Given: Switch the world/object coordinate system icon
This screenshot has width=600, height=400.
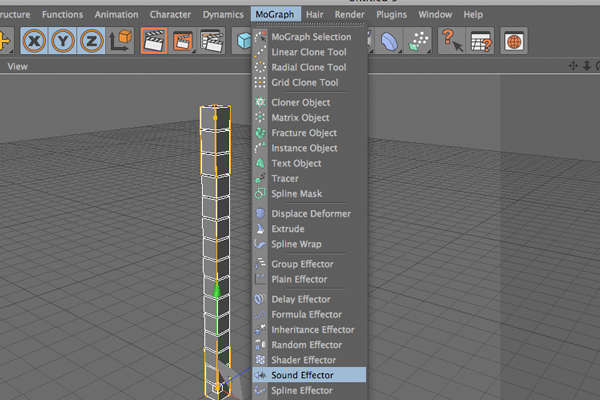Looking at the screenshot, I should coord(120,41).
